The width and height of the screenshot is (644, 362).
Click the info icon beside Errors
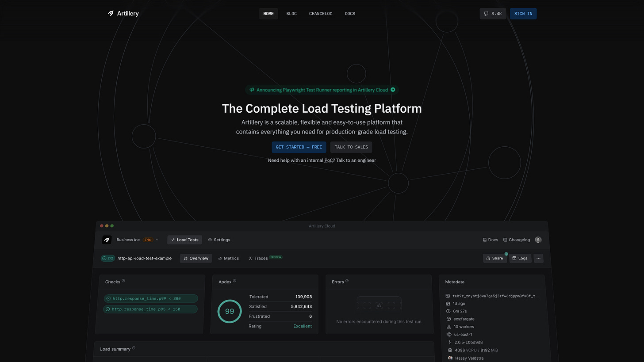pyautogui.click(x=347, y=281)
